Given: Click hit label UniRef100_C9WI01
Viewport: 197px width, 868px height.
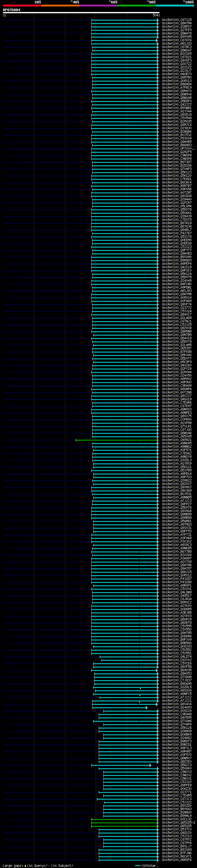Looking at the screenshot, I should click(177, 778).
